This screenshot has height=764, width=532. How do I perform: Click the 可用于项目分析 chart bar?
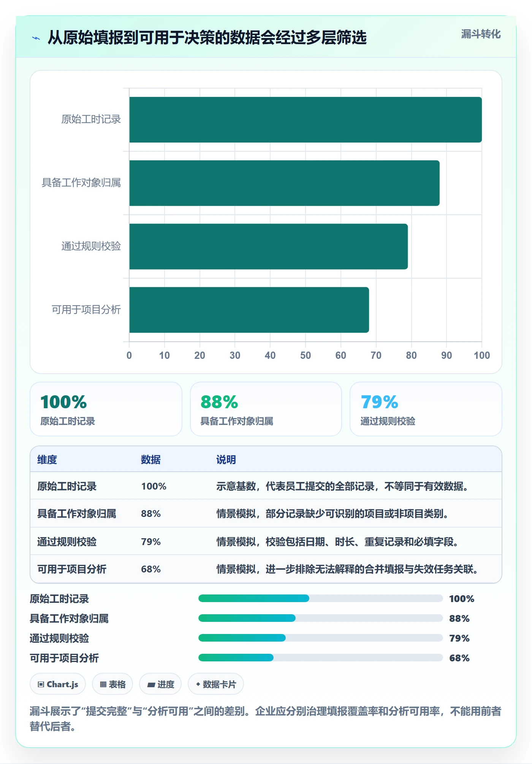tap(249, 310)
